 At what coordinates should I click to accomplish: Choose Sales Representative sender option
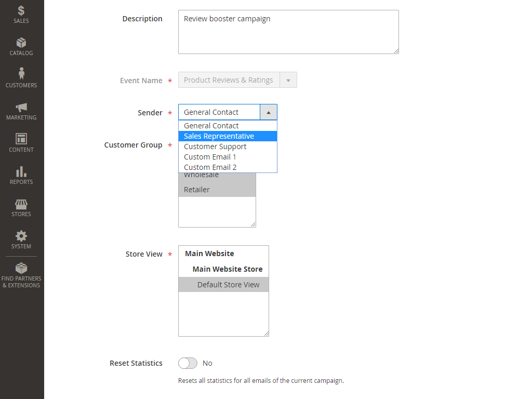click(x=228, y=136)
